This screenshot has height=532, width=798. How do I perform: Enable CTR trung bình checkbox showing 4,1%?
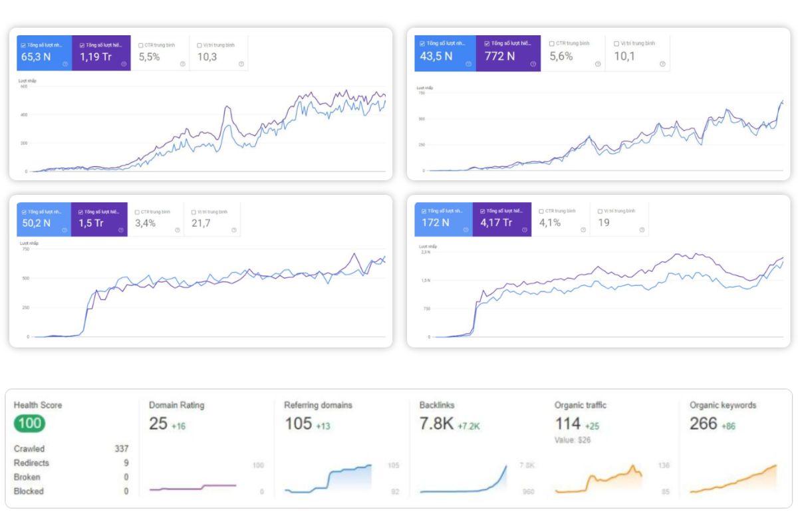(541, 211)
